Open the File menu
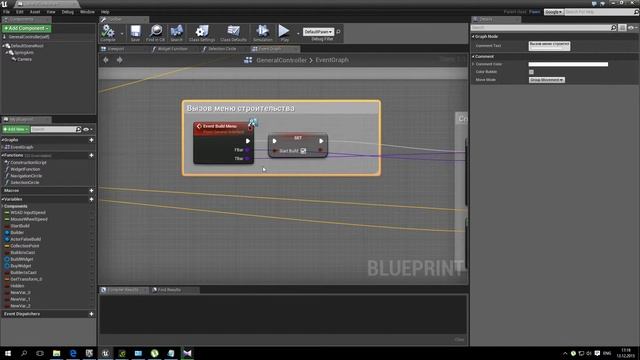The height and width of the screenshot is (360, 640). point(7,12)
